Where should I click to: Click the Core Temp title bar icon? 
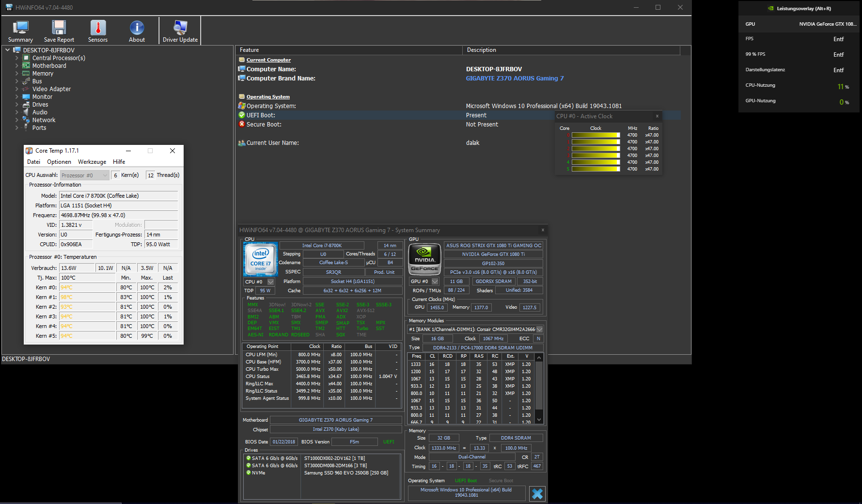click(29, 151)
